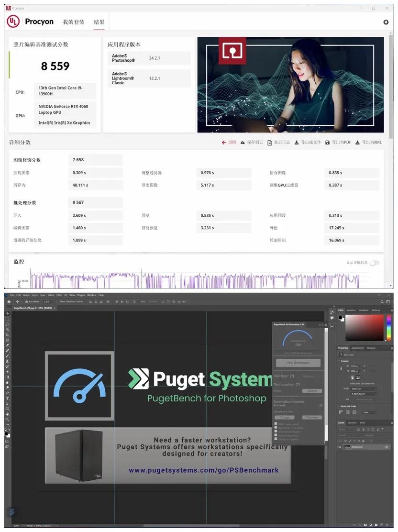This screenshot has width=398, height=532.
Task: Select the Zoom tool
Action: click(x=7, y=420)
